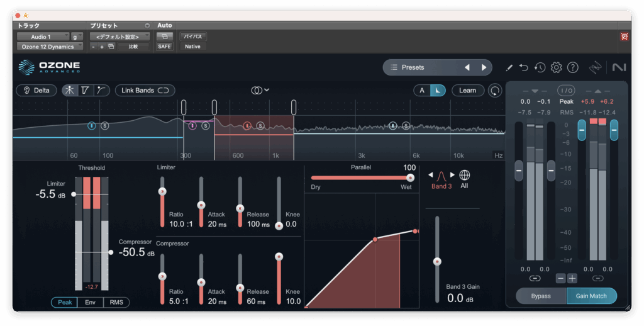Toggle the Delta listen button
The image size is (644, 326).
click(x=36, y=91)
